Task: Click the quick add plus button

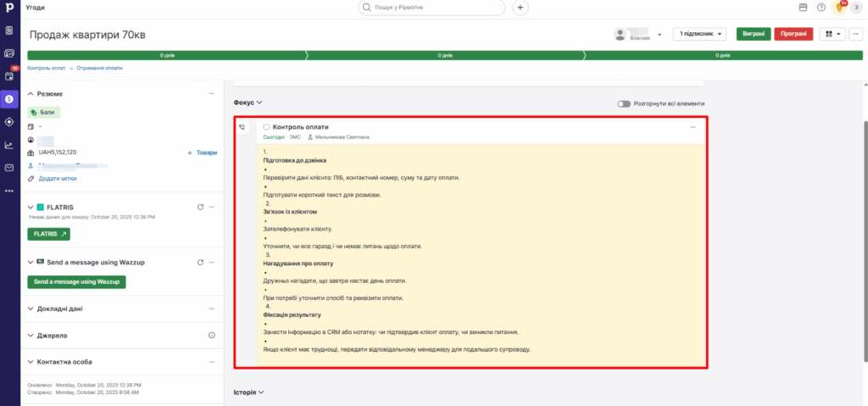Action: click(x=520, y=8)
